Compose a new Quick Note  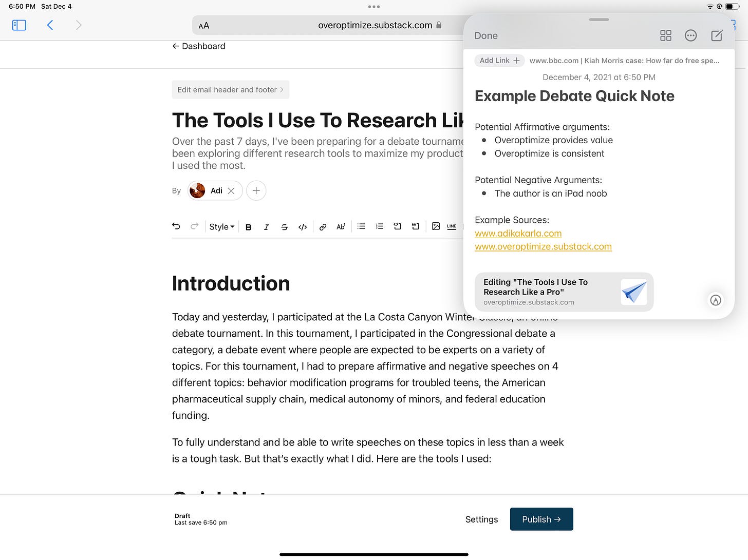click(717, 35)
